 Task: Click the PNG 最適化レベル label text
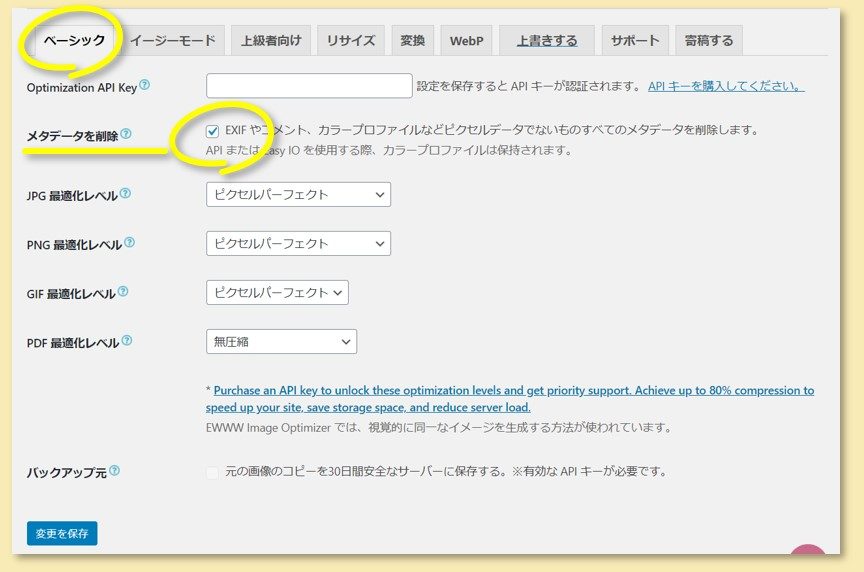74,245
